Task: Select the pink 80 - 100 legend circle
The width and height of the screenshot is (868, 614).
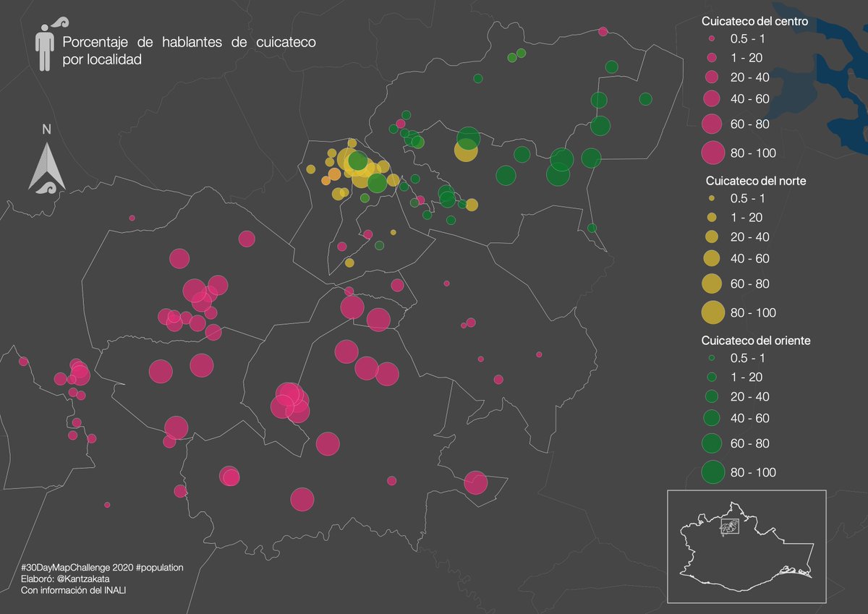Action: click(x=712, y=153)
